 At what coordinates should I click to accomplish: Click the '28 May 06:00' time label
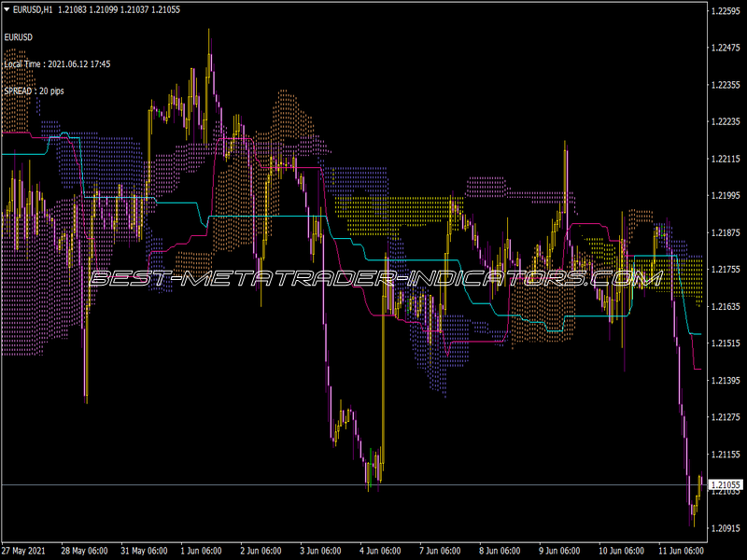(84, 551)
